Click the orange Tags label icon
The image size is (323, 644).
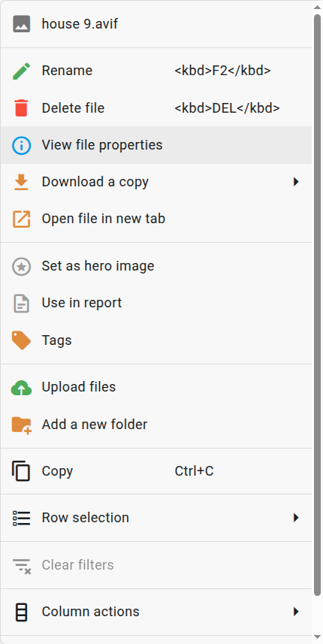coord(21,340)
